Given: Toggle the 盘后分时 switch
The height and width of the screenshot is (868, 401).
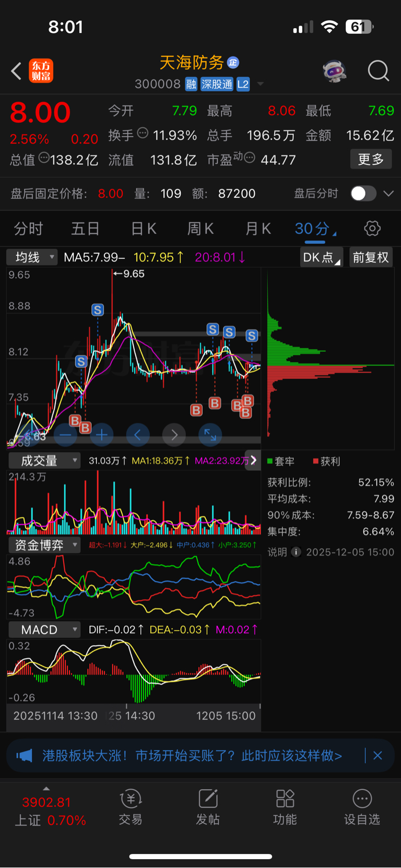Looking at the screenshot, I should tap(363, 194).
